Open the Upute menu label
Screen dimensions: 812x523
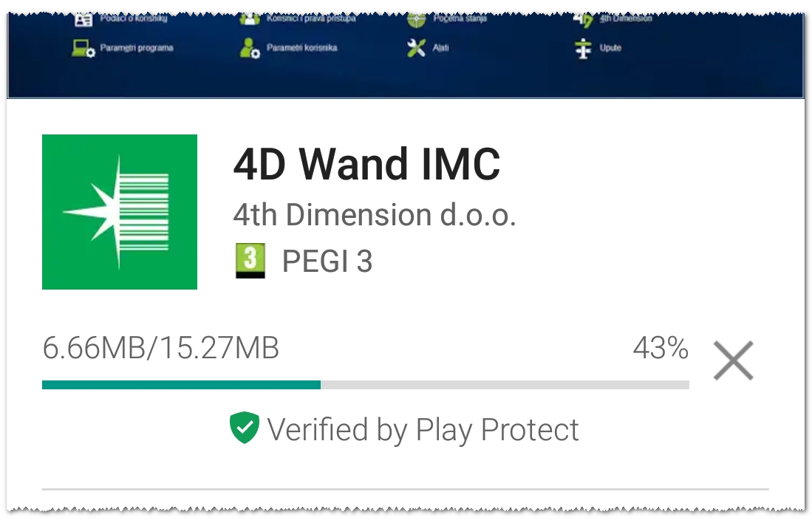(x=610, y=47)
